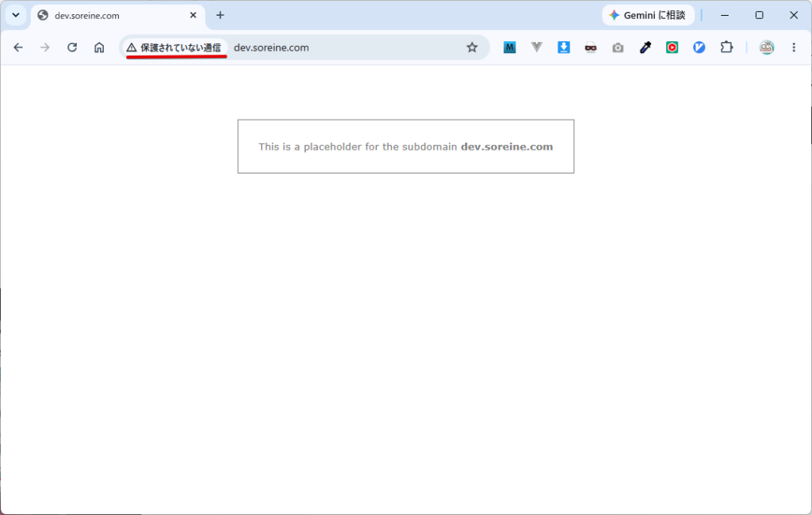
Task: Reload the dev.soreine.com page
Action: pyautogui.click(x=72, y=48)
